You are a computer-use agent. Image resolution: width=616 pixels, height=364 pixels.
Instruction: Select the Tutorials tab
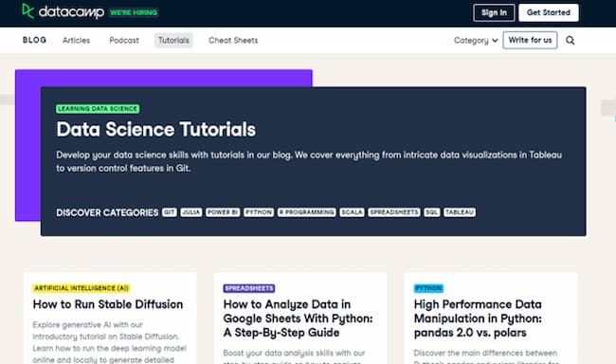173,40
